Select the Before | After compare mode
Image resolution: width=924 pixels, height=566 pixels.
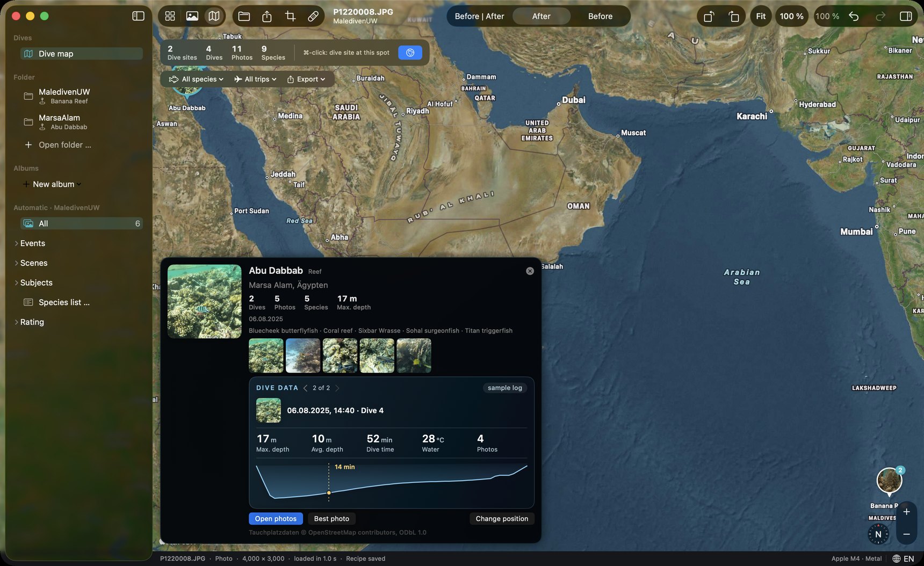click(479, 16)
